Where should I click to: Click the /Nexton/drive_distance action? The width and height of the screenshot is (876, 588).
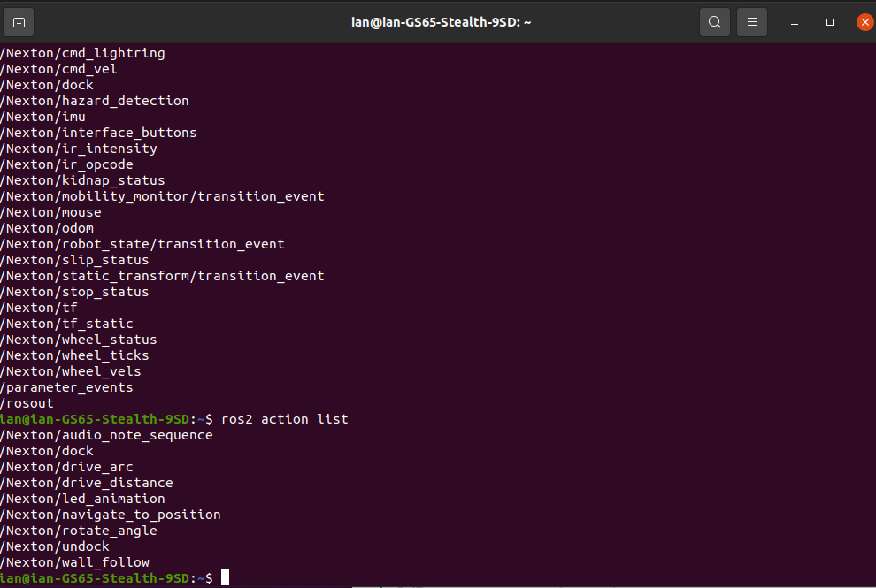87,483
